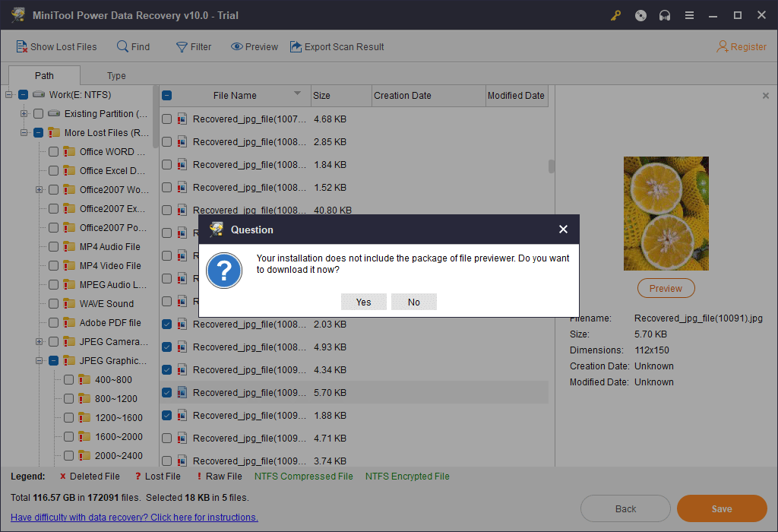Check the Adobe PDF file checkbox
The image size is (778, 532).
(54, 322)
